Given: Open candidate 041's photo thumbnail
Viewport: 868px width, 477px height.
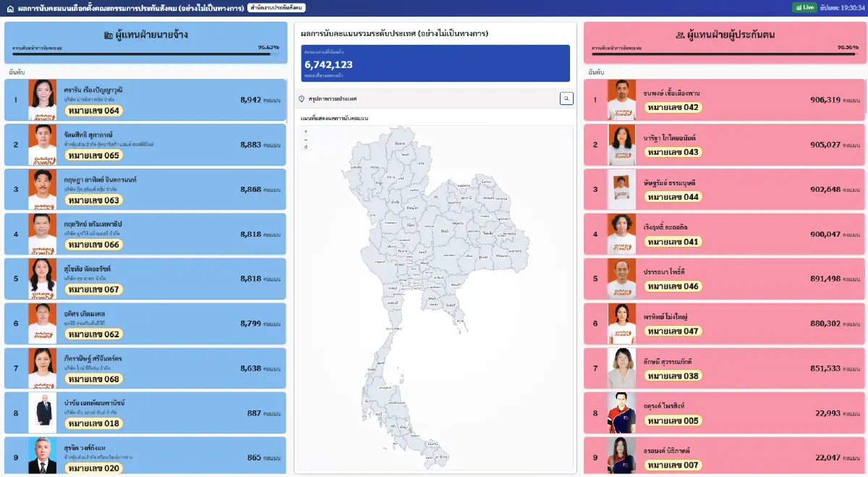Looking at the screenshot, I should (621, 234).
